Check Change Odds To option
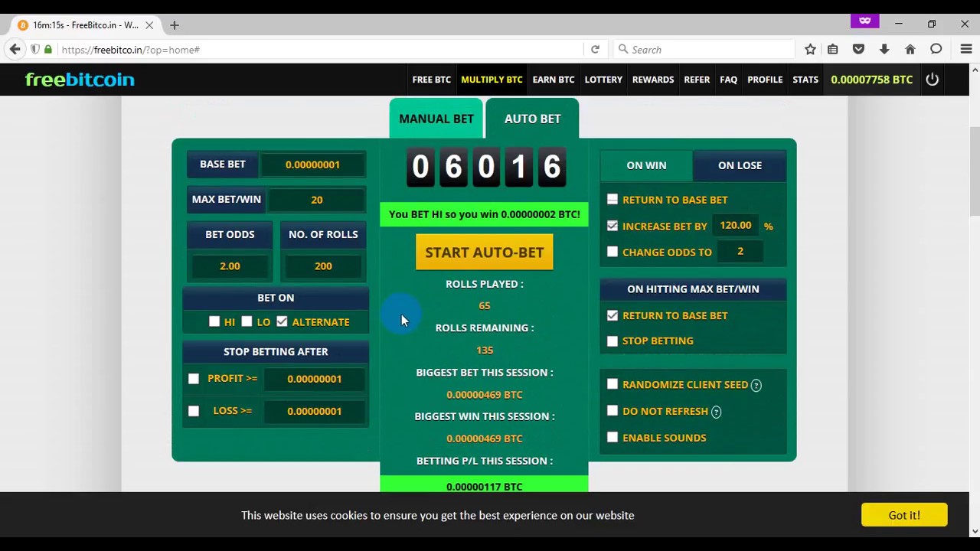Image resolution: width=980 pixels, height=551 pixels. coord(612,252)
